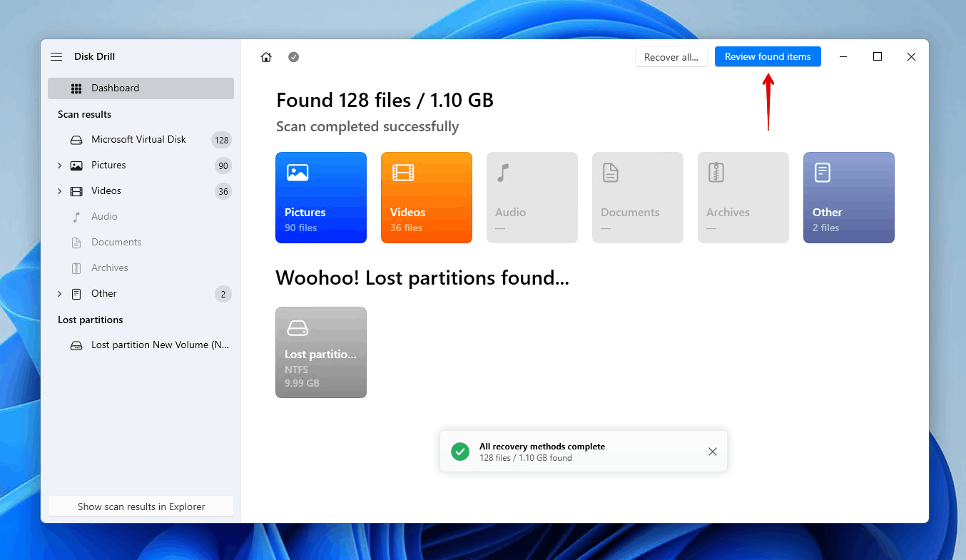Image resolution: width=966 pixels, height=560 pixels.
Task: Open the hamburger menu in Disk Drill
Action: 56,56
